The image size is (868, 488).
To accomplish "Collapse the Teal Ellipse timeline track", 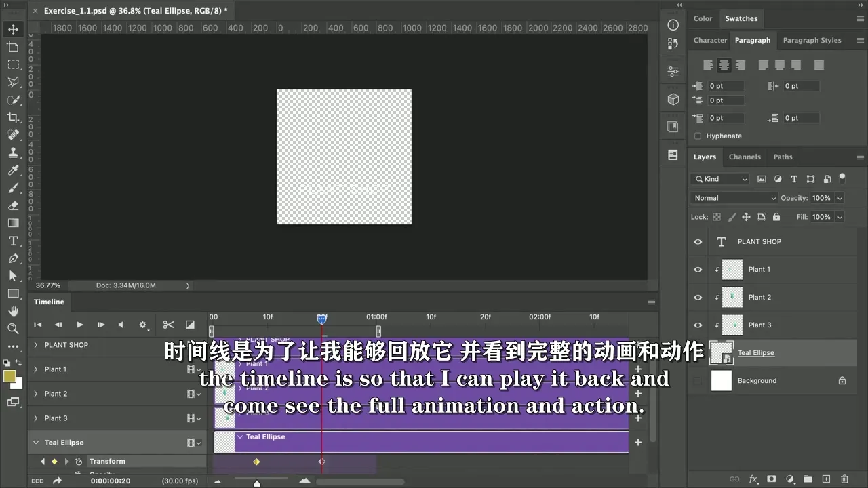I will click(x=36, y=443).
